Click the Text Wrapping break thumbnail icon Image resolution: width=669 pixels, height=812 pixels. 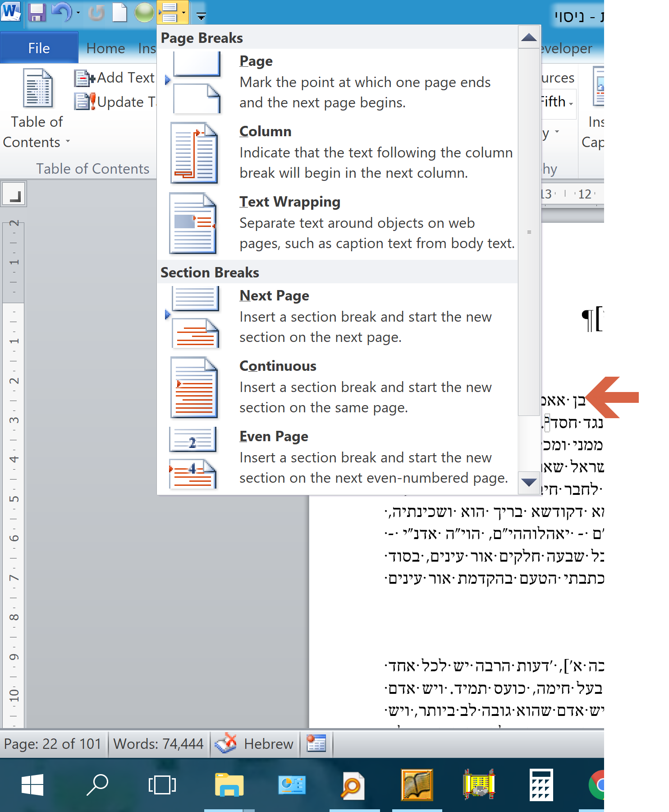point(193,223)
